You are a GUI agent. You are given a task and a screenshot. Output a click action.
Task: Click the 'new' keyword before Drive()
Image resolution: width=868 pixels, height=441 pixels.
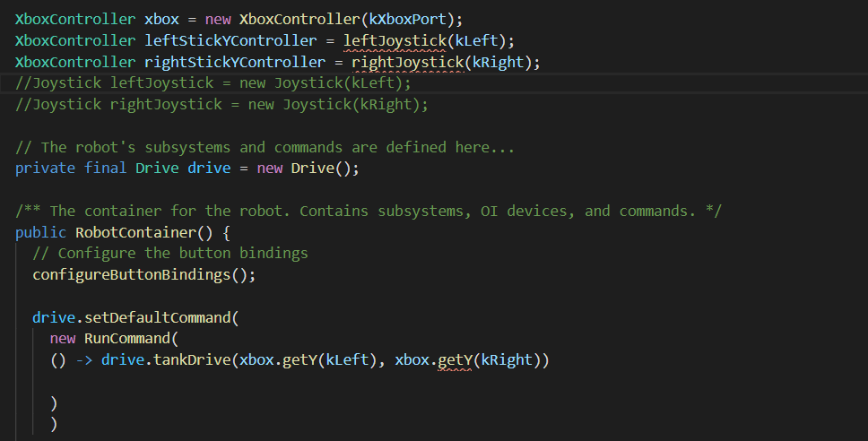point(270,169)
